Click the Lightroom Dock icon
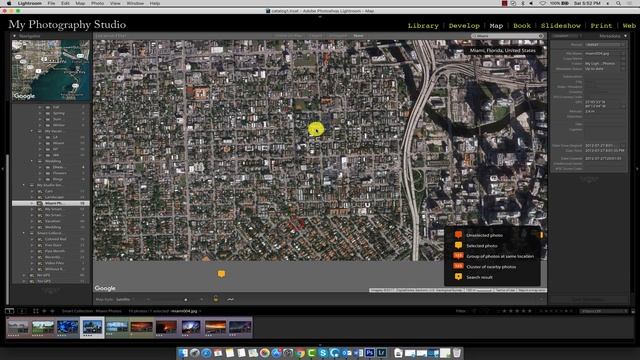The height and width of the screenshot is (360, 640). 382,353
